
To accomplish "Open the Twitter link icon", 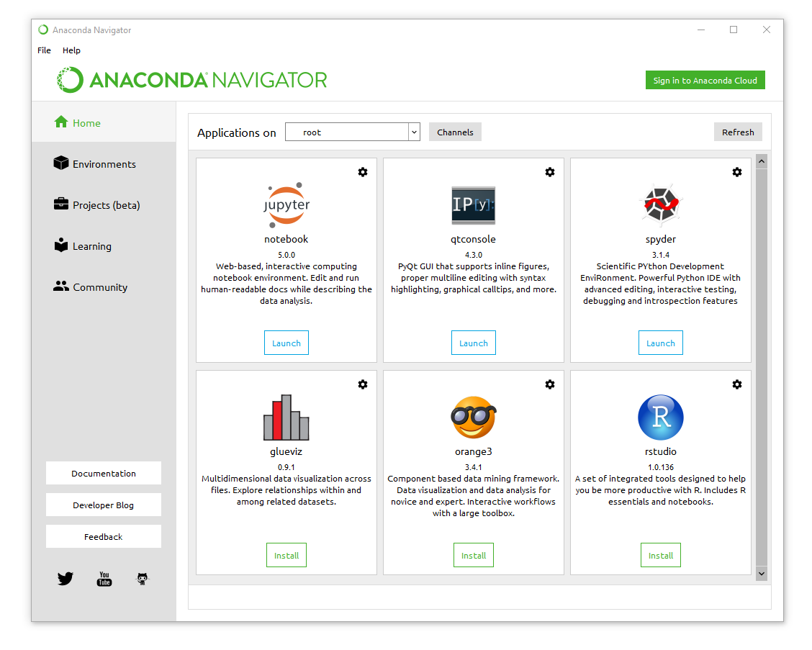I will (x=66, y=579).
